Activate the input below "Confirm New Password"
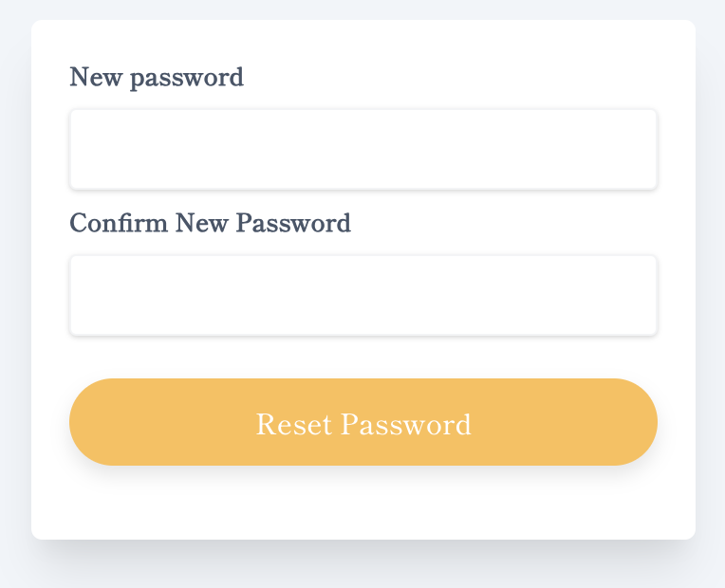Screen dimensions: 725x588 click(x=363, y=295)
